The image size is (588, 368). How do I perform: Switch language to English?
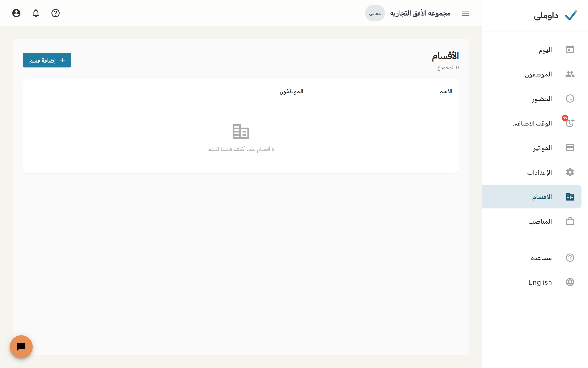pos(532,282)
